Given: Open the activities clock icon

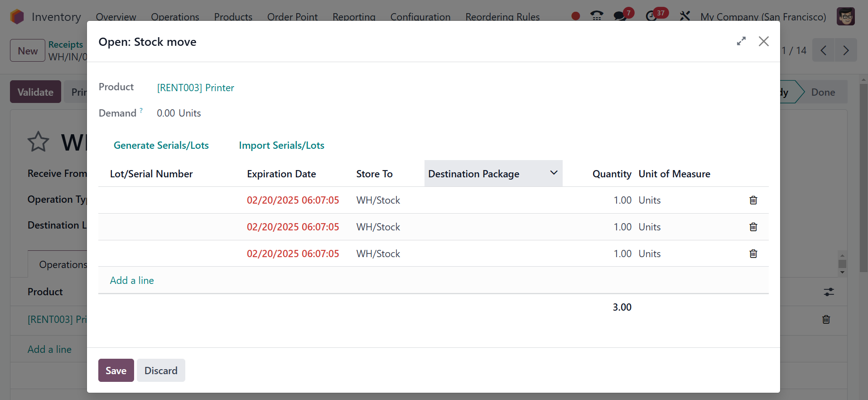Looking at the screenshot, I should pyautogui.click(x=651, y=16).
